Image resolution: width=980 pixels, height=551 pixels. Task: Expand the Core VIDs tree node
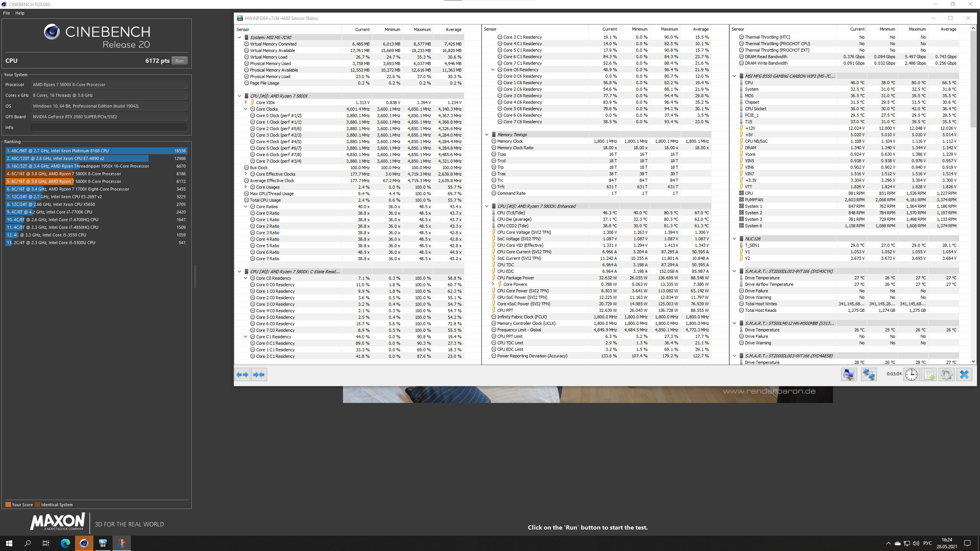coord(246,102)
